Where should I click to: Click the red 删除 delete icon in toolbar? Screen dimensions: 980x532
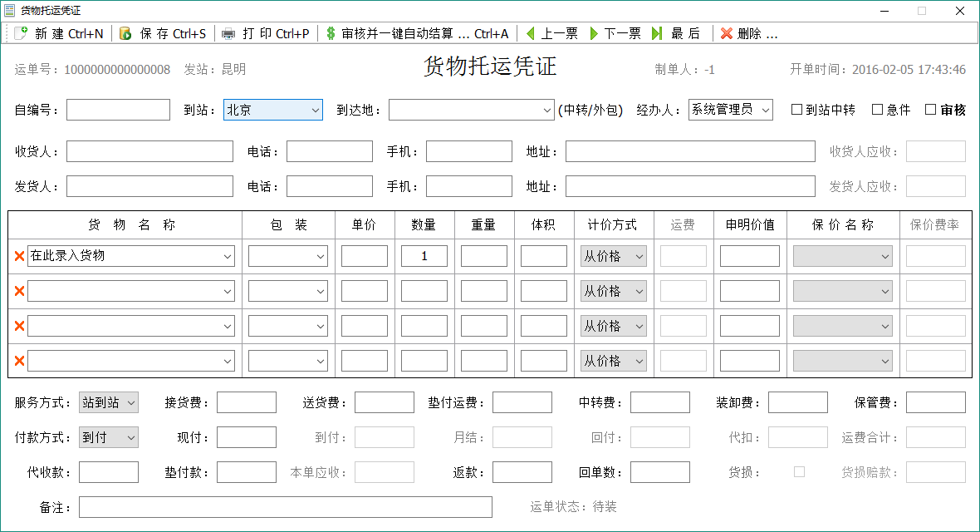pyautogui.click(x=728, y=33)
